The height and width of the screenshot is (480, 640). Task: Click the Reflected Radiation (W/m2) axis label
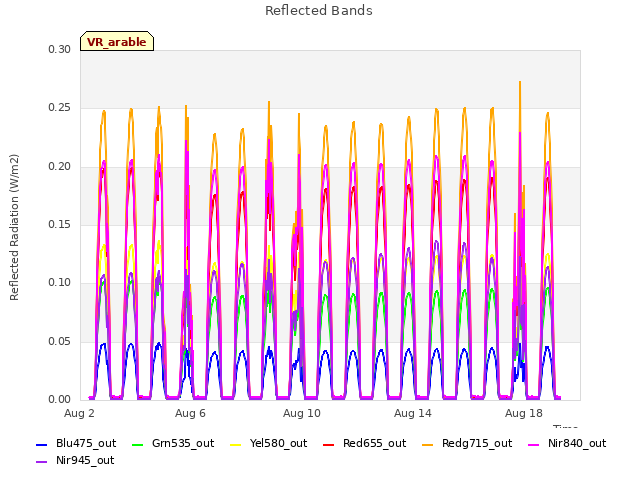(14, 227)
